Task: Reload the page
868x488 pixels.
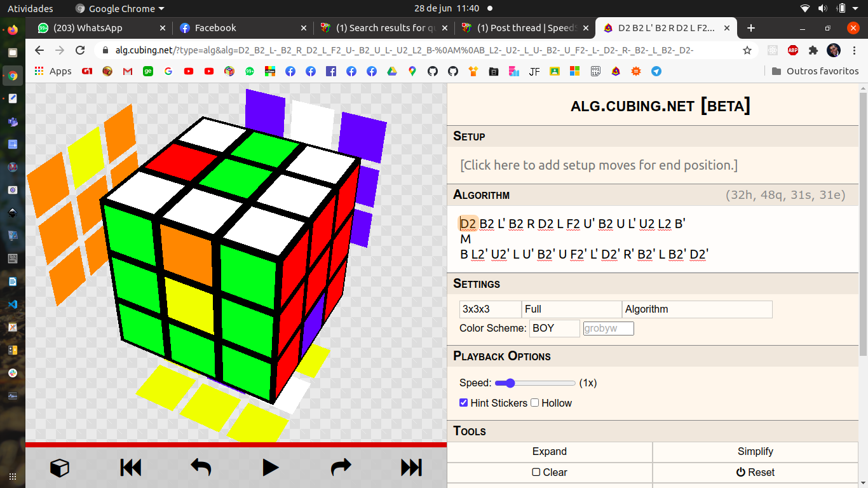Action: coord(80,50)
